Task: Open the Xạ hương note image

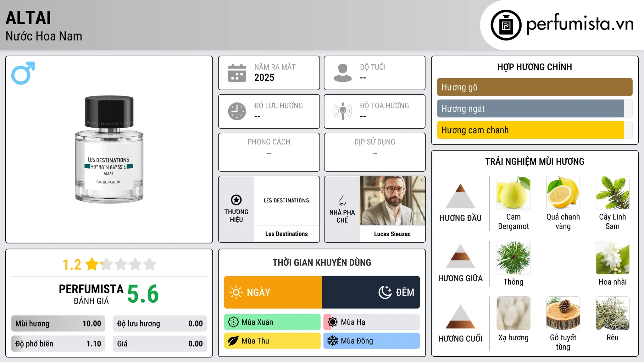Action: (x=514, y=313)
